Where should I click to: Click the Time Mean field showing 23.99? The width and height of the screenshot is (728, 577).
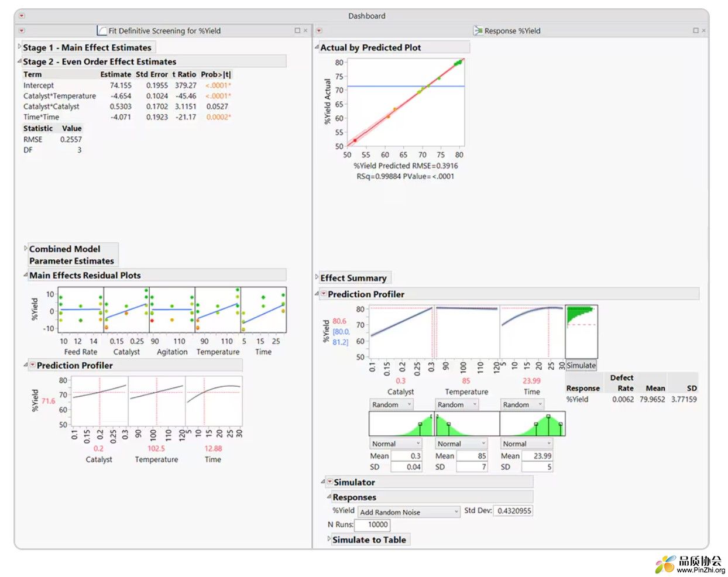(537, 456)
